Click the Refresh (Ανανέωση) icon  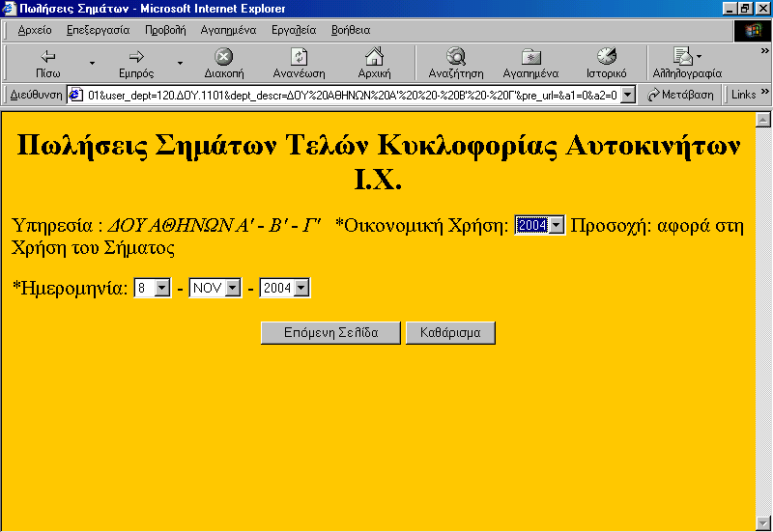299,57
